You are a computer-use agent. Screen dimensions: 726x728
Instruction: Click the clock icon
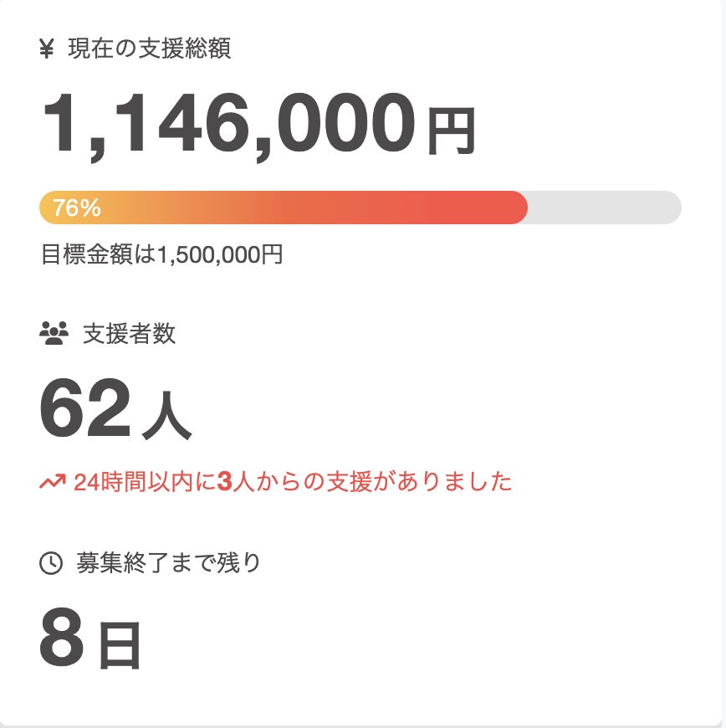click(x=51, y=563)
